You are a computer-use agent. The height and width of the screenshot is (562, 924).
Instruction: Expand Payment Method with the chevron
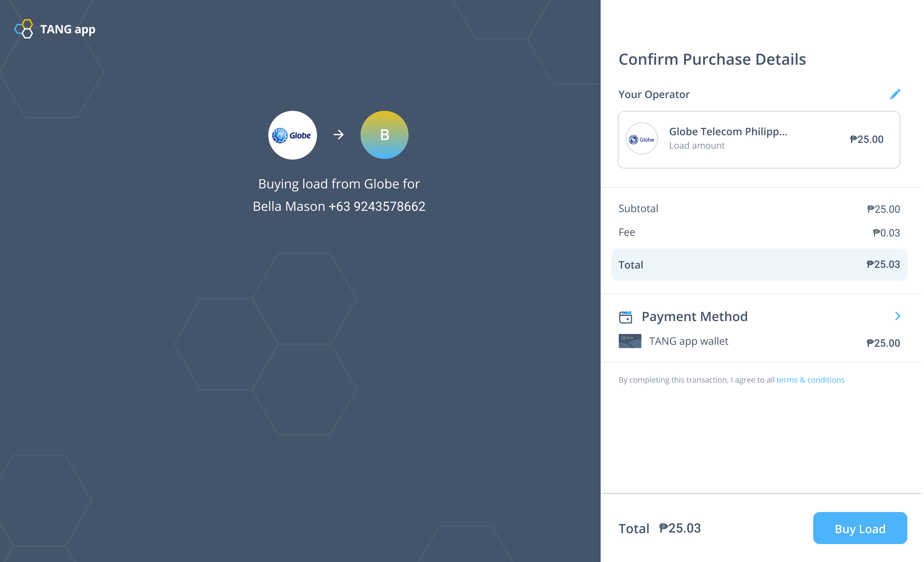pos(897,316)
